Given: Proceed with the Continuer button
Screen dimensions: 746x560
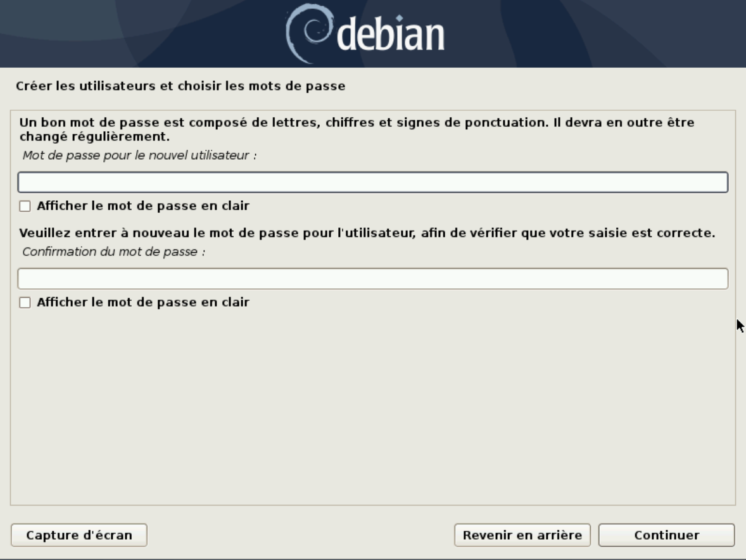Looking at the screenshot, I should (x=667, y=535).
